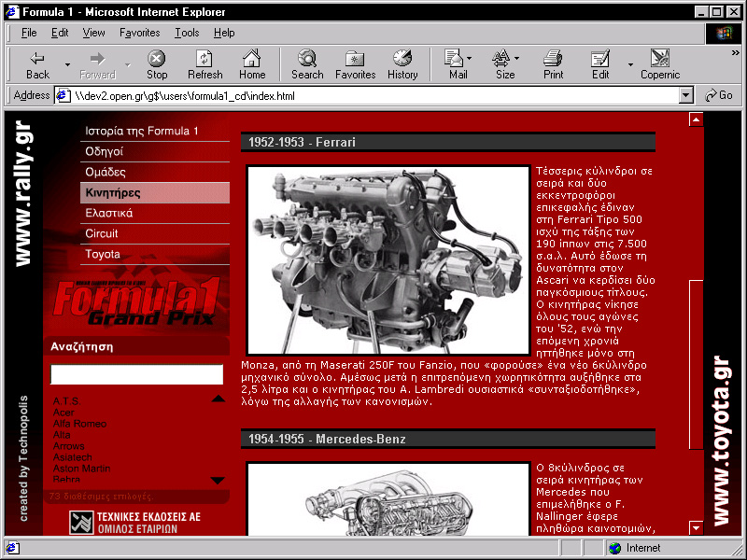The width and height of the screenshot is (747, 560).
Task: Go to the Home page icon
Action: pyautogui.click(x=252, y=65)
